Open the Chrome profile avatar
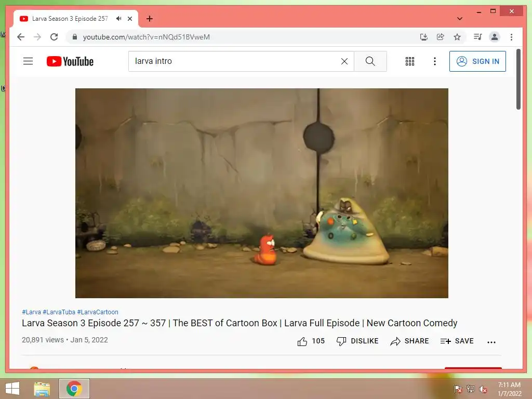 495,37
